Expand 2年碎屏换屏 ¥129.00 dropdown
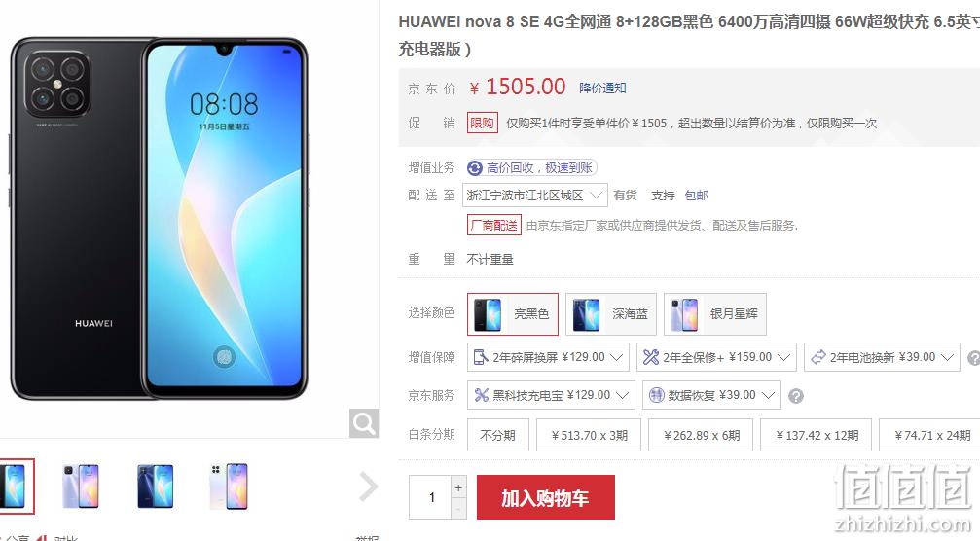This screenshot has width=980, height=541. pyautogui.click(x=548, y=357)
